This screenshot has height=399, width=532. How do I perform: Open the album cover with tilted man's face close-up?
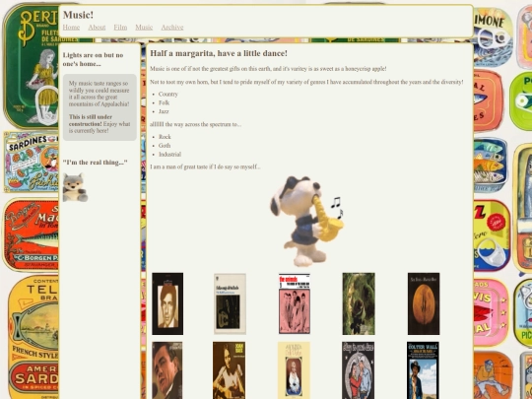coord(167,370)
